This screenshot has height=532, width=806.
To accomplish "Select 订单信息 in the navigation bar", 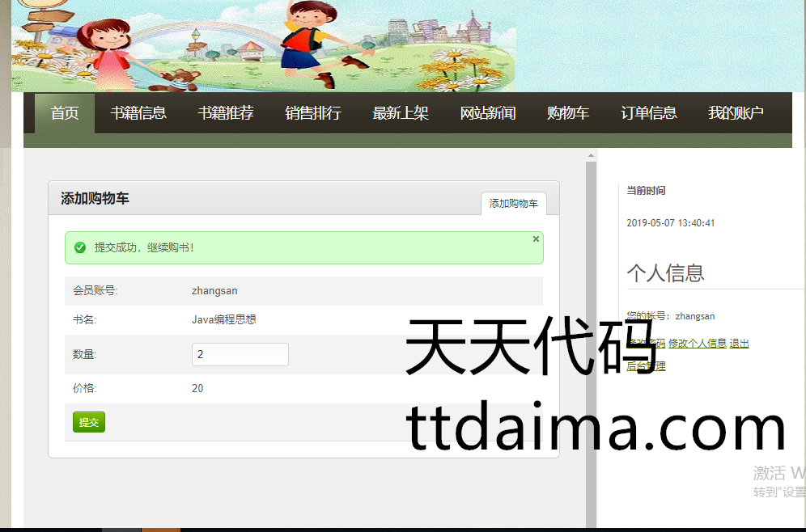I will coord(649,113).
